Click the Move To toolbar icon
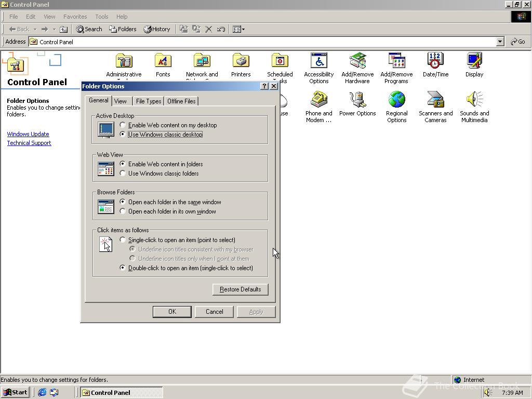The width and height of the screenshot is (532, 399). 184,29
